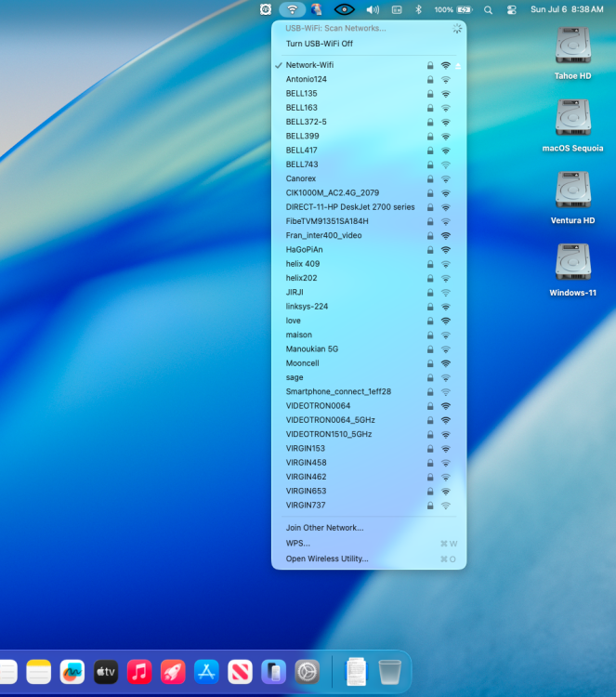Open the Bluetooth menu bar icon
The height and width of the screenshot is (697, 616).
[x=418, y=9]
